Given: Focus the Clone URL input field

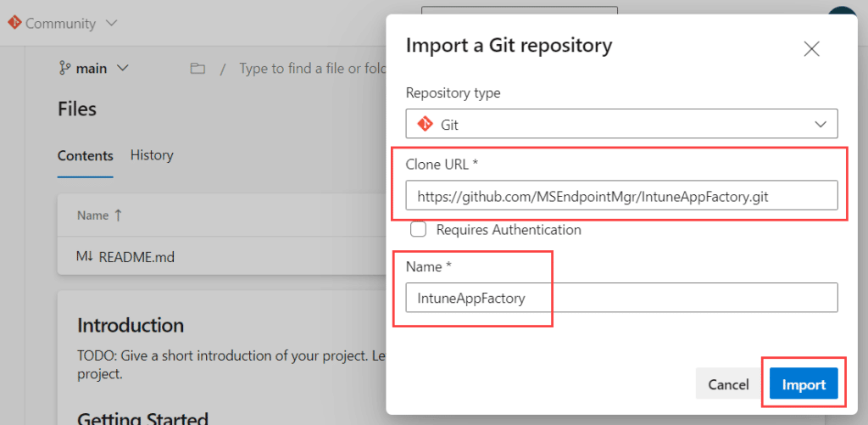Looking at the screenshot, I should click(621, 195).
